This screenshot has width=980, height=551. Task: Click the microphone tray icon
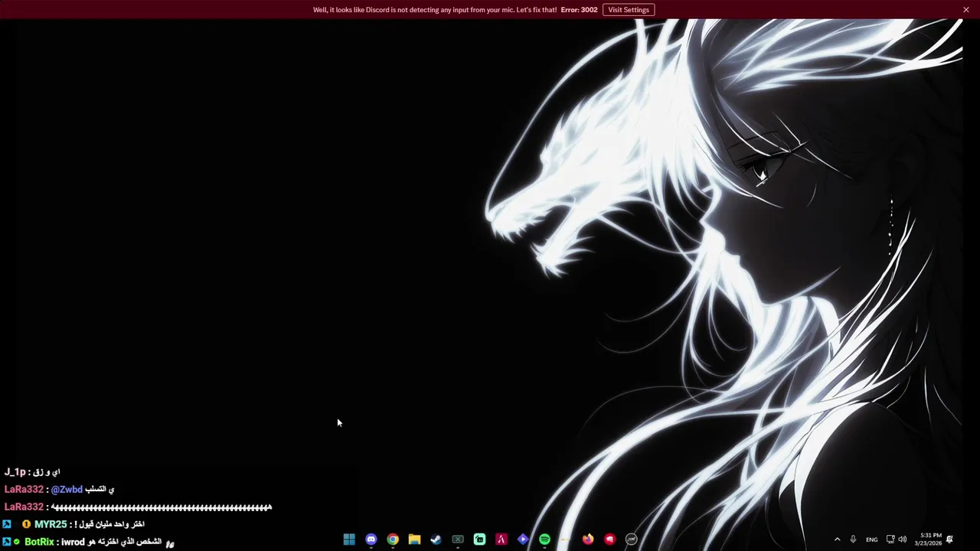click(x=853, y=540)
